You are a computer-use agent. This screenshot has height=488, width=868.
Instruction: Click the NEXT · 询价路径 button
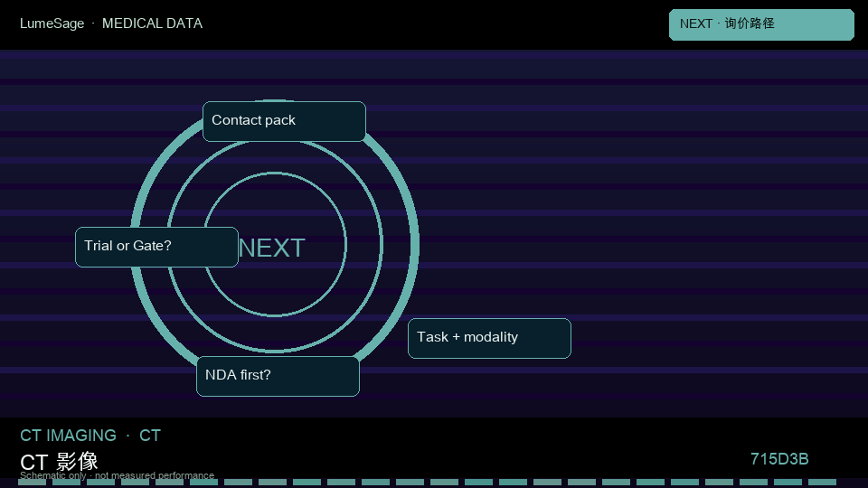pos(761,24)
